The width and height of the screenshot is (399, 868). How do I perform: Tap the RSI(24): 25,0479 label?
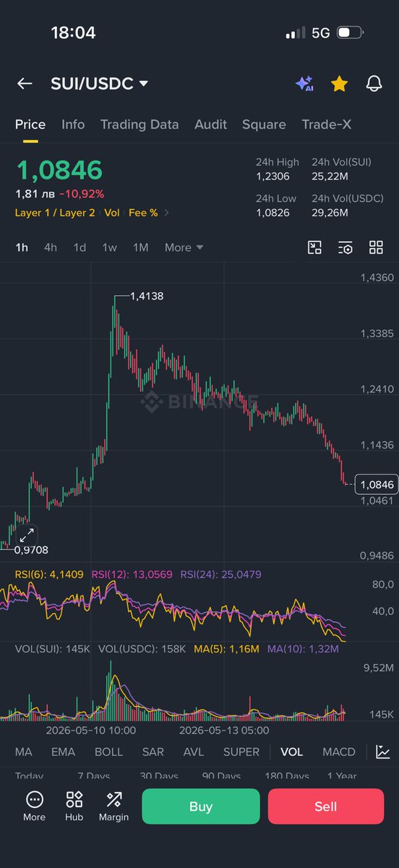pos(221,574)
